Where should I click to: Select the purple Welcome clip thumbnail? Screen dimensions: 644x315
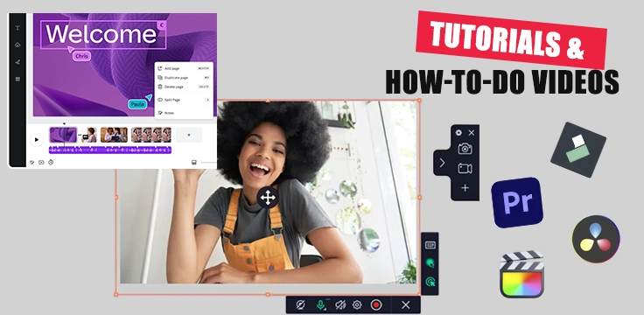pyautogui.click(x=63, y=135)
